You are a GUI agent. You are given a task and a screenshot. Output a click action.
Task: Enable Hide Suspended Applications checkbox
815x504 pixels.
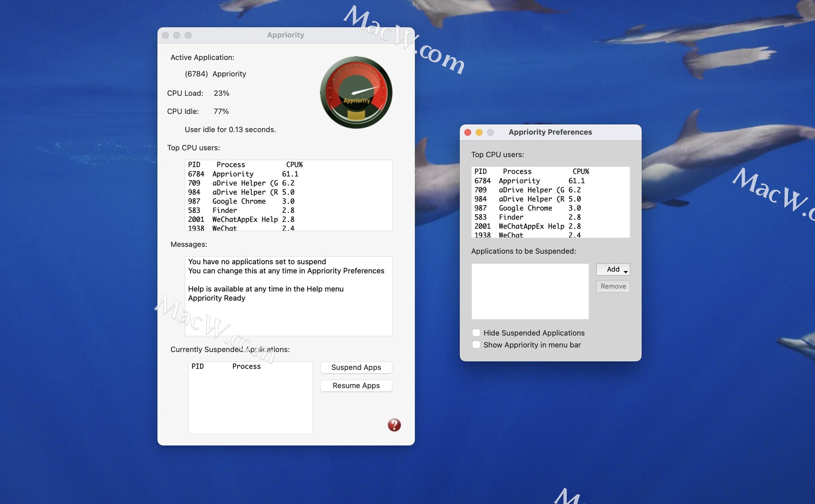click(476, 333)
